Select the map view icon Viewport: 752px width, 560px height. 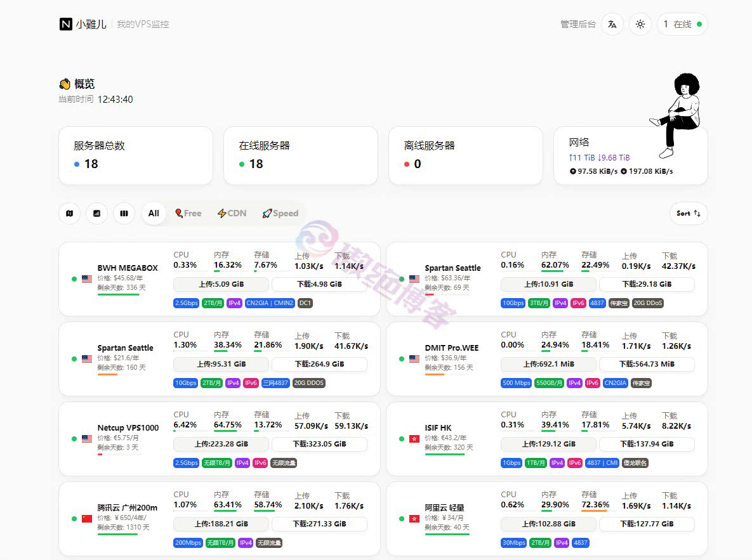point(69,214)
